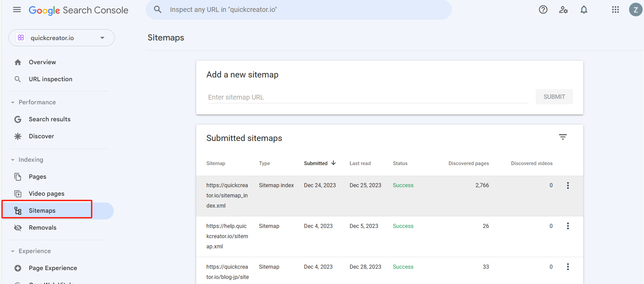Image resolution: width=644 pixels, height=284 pixels.
Task: Click the Dec 5, 2023 last read date
Action: point(364,226)
